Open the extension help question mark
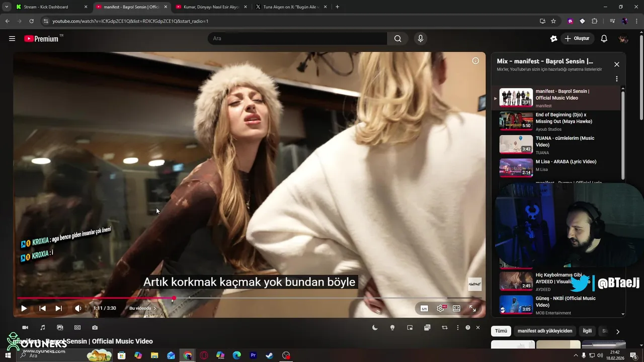 tap(468, 327)
